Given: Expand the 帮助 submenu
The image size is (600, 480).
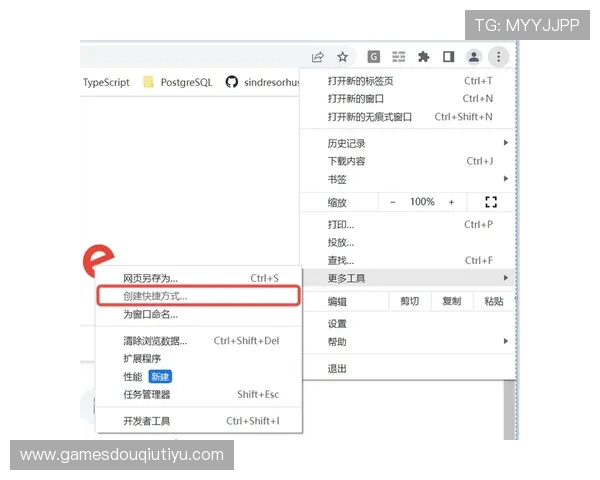Looking at the screenshot, I should [409, 341].
